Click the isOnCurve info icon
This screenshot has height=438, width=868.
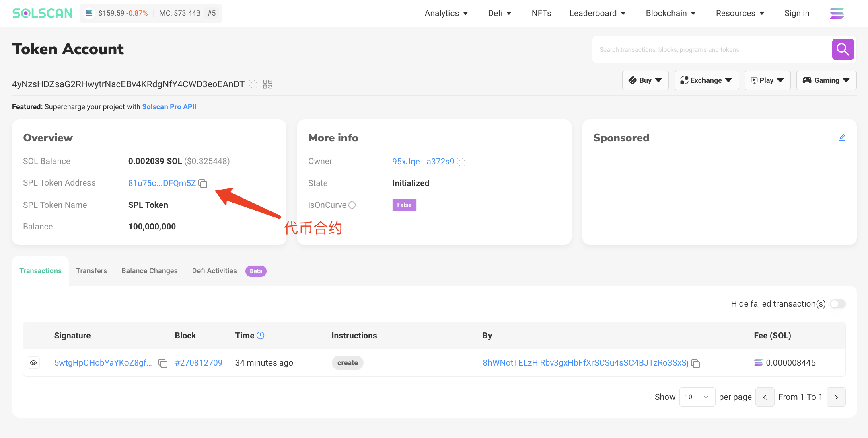352,205
